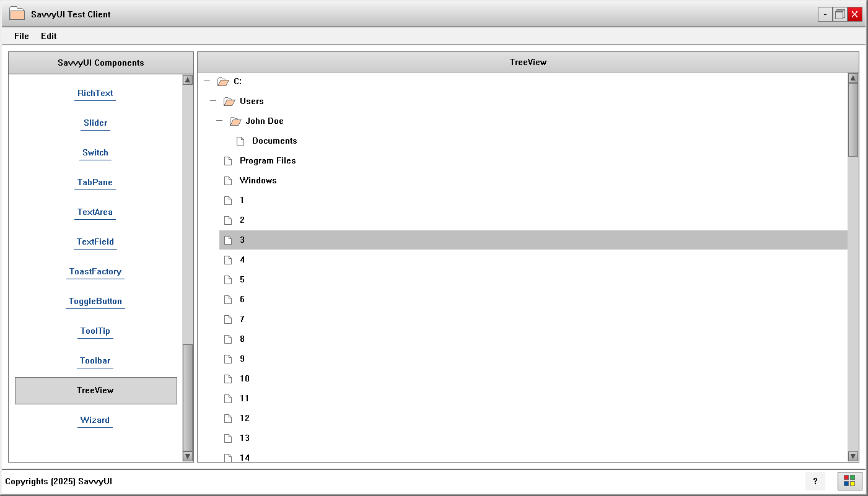Select tree item labeled 7
This screenshot has height=496, width=868.
click(x=242, y=319)
